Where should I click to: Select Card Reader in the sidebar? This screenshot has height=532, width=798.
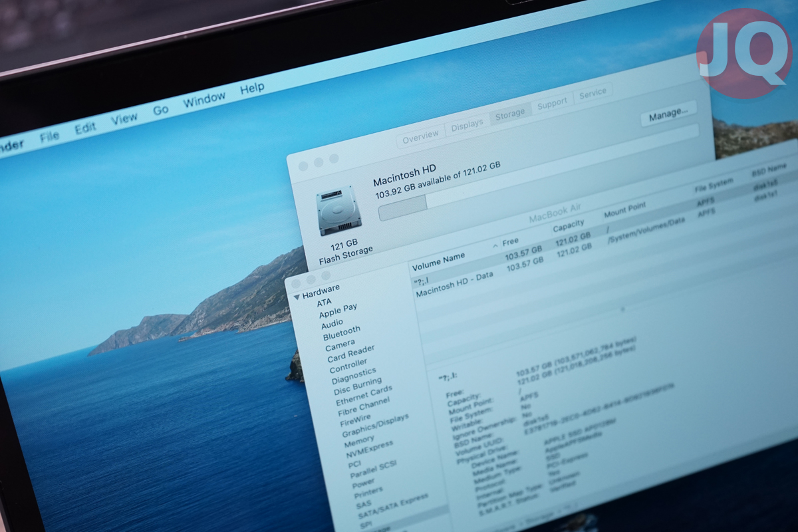[x=350, y=353]
